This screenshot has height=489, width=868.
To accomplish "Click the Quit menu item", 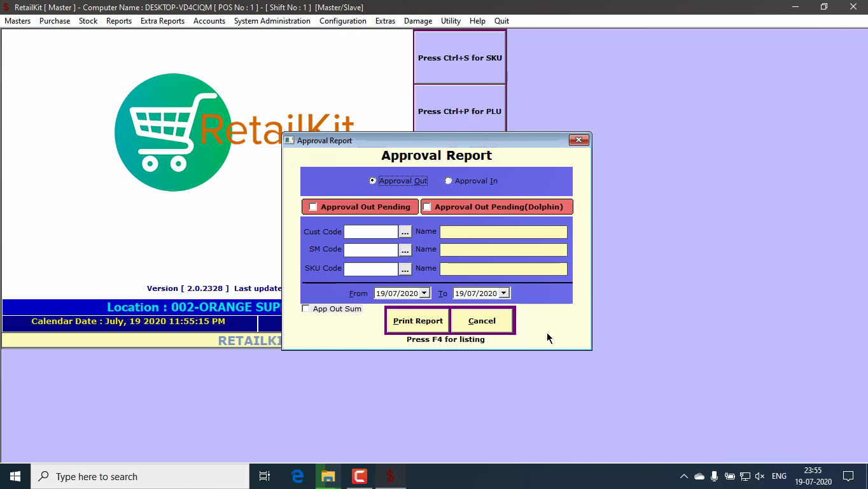I will 501,21.
